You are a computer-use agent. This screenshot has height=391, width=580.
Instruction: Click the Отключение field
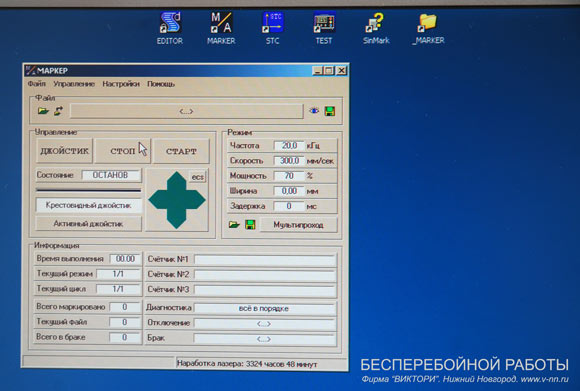[x=265, y=324]
